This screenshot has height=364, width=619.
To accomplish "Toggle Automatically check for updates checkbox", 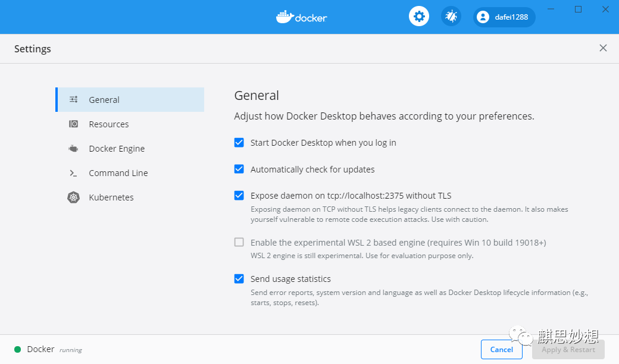I will coord(239,169).
